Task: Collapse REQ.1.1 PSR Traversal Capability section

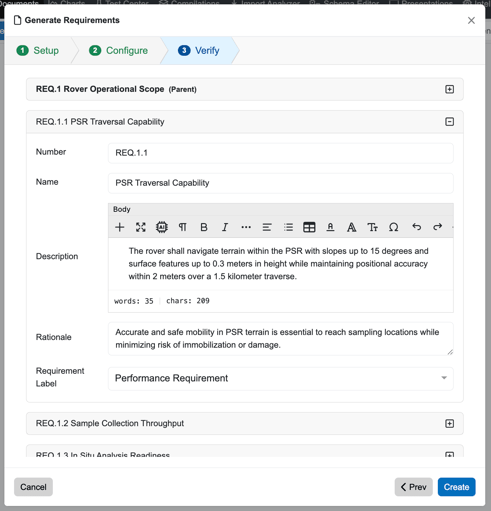Action: pyautogui.click(x=449, y=122)
